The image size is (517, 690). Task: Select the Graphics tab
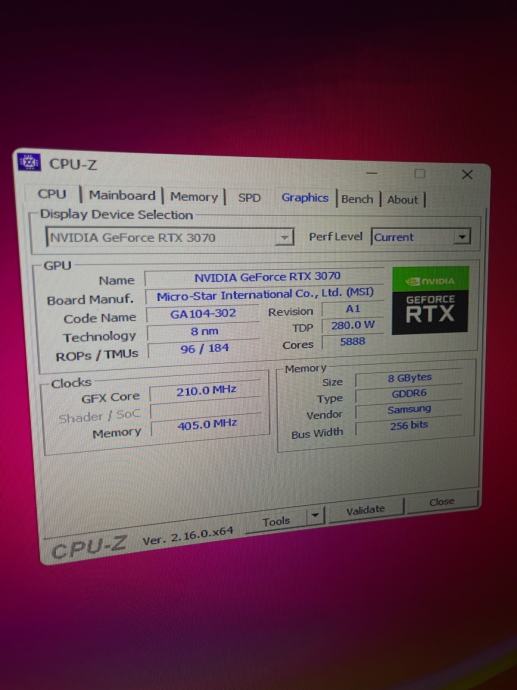click(x=305, y=198)
